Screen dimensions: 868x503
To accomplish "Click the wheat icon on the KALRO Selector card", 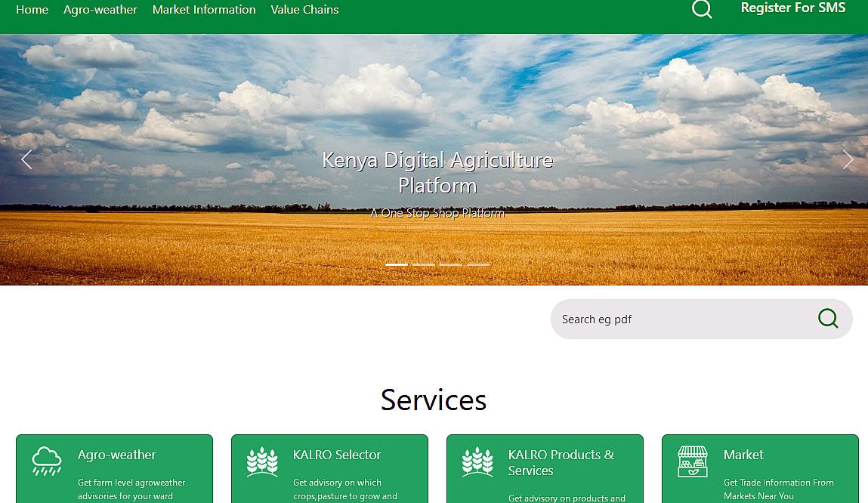I will point(262,461).
